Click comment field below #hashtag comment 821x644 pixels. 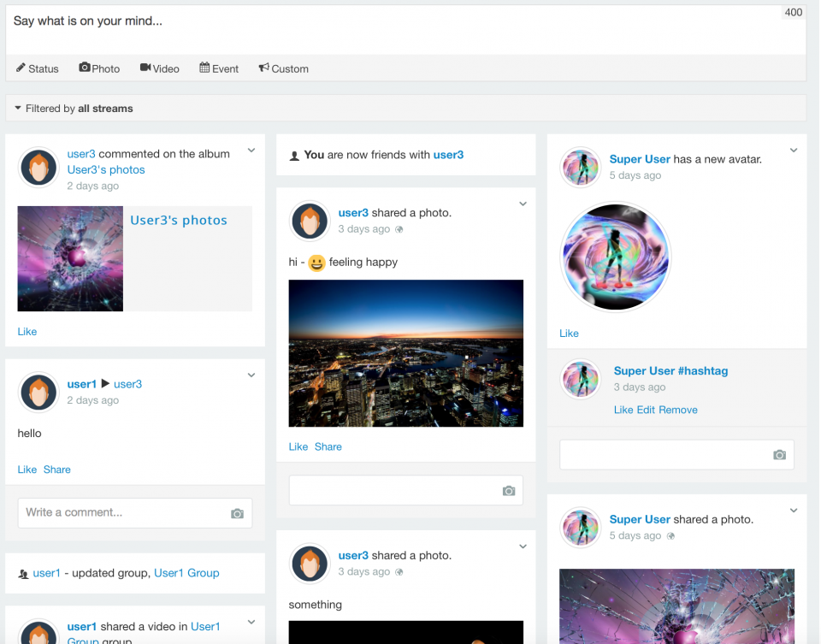click(x=676, y=454)
